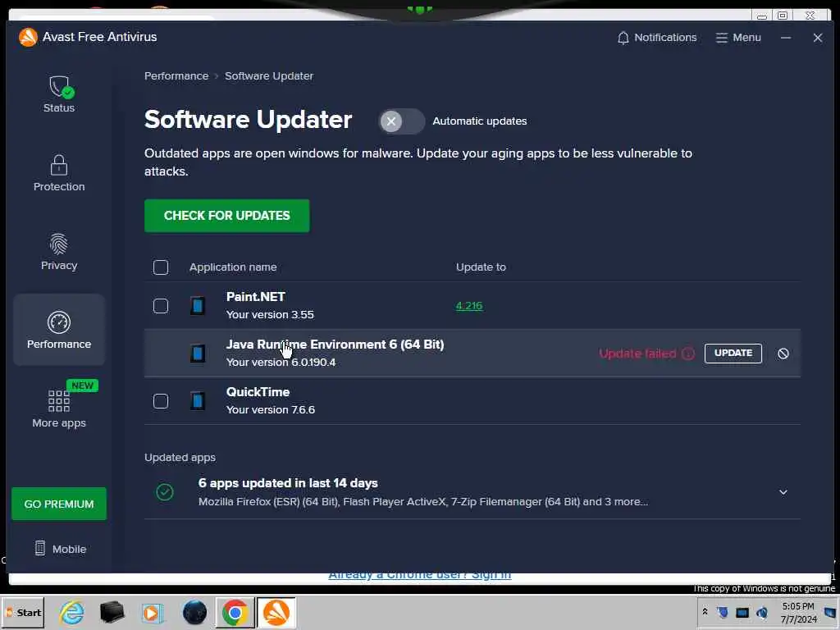Click the Performance breadcrumb link
This screenshot has width=840, height=630.
[176, 76]
